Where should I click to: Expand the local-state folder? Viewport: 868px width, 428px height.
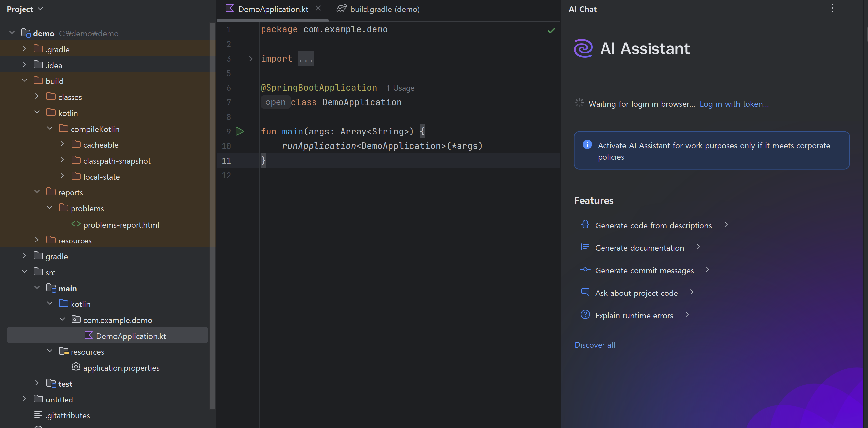(x=62, y=176)
